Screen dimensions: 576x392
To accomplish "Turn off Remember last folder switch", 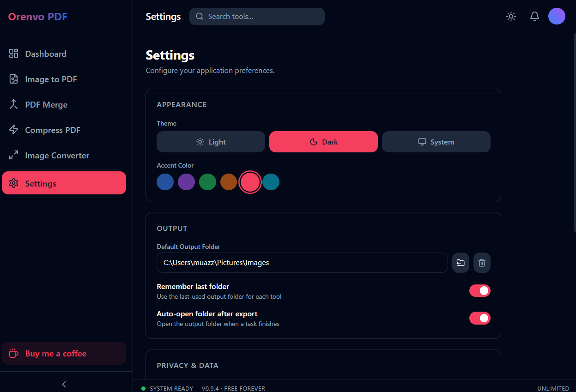I will point(480,291).
